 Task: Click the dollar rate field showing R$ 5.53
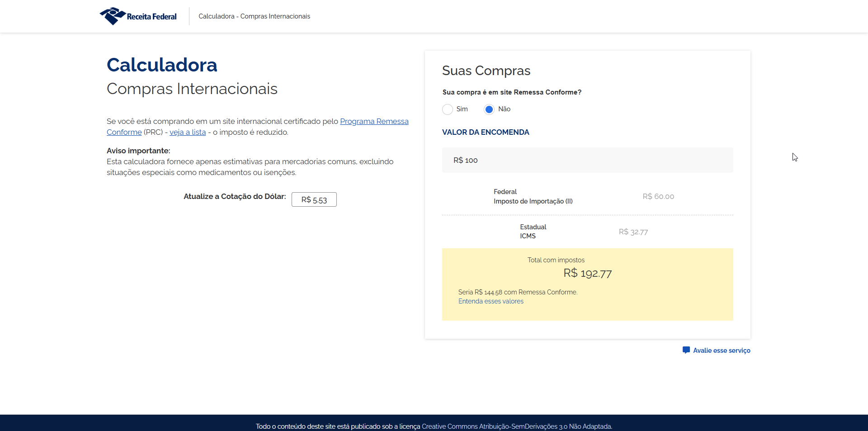coord(314,199)
